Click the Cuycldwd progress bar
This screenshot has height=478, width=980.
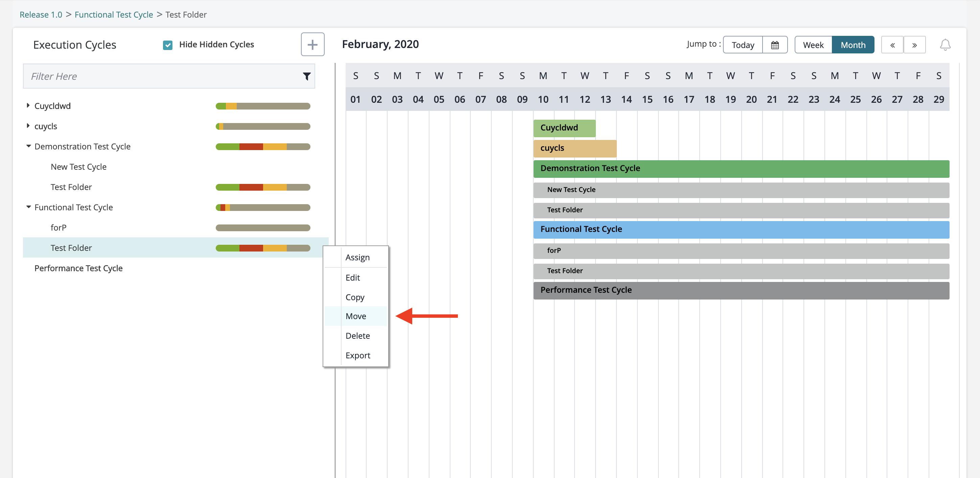pyautogui.click(x=263, y=106)
